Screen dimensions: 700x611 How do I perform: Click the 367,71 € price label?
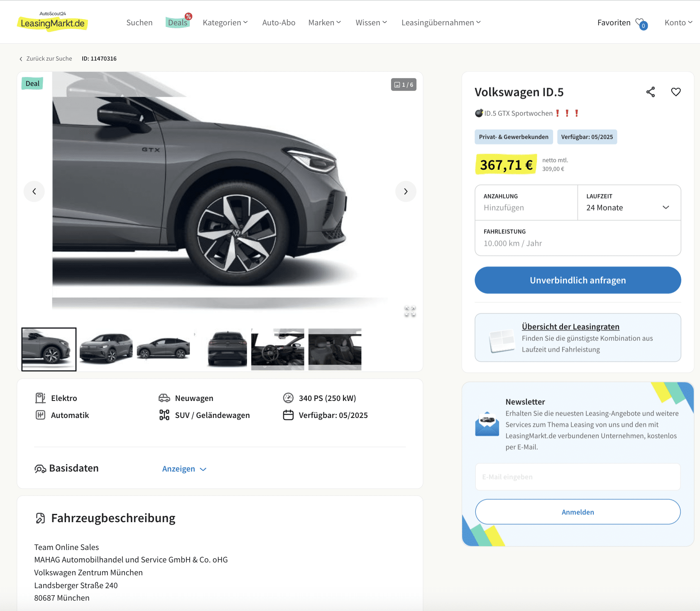pyautogui.click(x=506, y=165)
